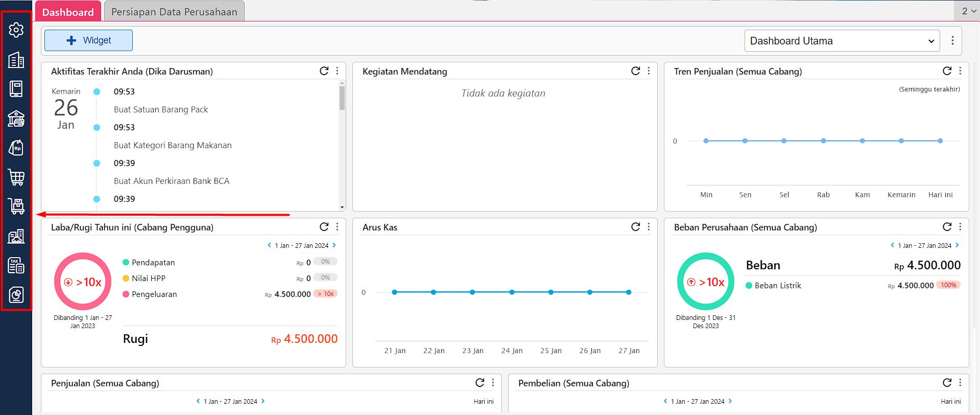Open the Rp price tag sales icon
The width and height of the screenshot is (980, 415).
[x=16, y=148]
